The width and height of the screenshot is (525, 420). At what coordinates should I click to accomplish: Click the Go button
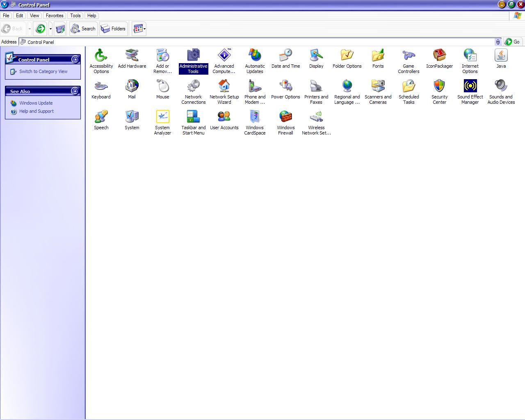click(x=513, y=42)
